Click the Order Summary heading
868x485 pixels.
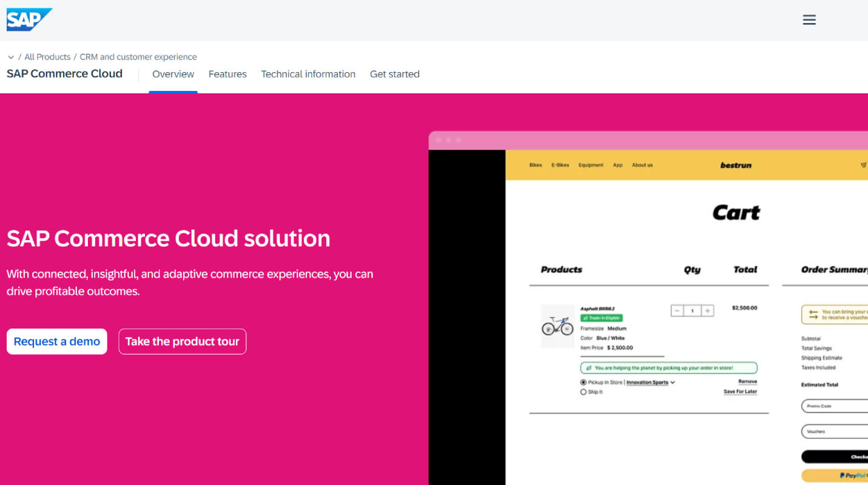pos(835,270)
